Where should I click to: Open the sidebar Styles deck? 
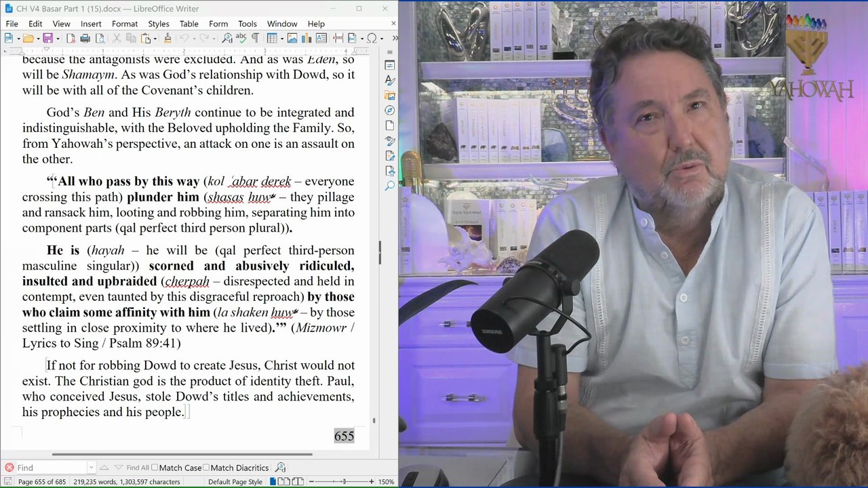click(390, 80)
